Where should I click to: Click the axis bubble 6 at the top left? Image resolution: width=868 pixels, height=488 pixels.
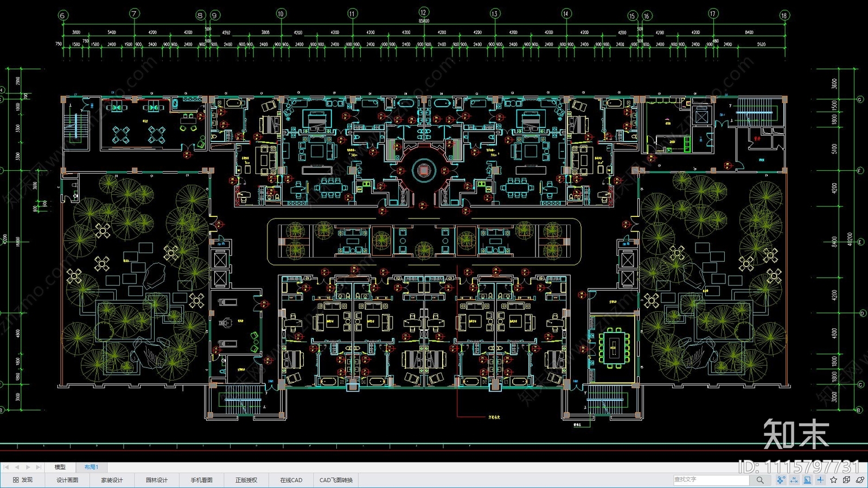pyautogui.click(x=63, y=15)
